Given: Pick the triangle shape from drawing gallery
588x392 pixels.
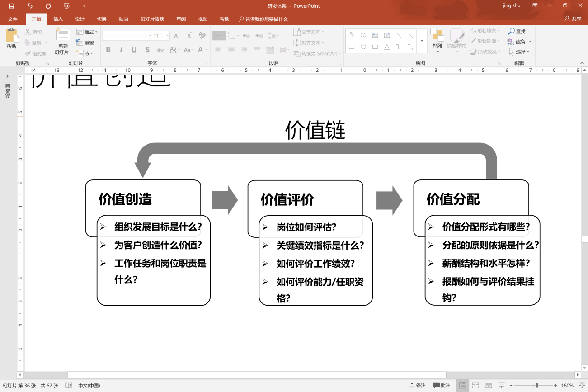Looking at the screenshot, I should [x=387, y=47].
